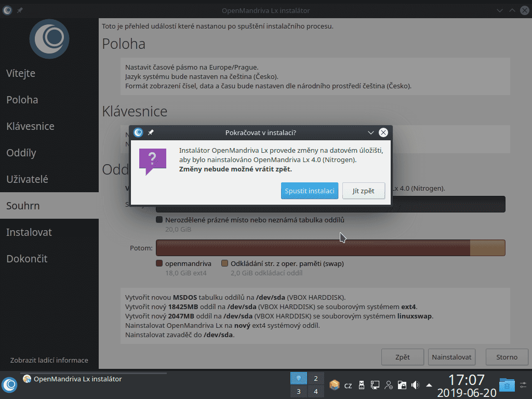Click Zobrazit ladící informace link
Image resolution: width=532 pixels, height=399 pixels.
point(49,360)
